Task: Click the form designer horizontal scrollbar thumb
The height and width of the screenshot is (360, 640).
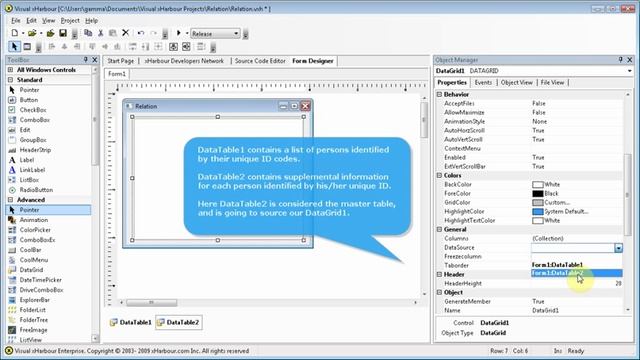Action: coord(151,302)
